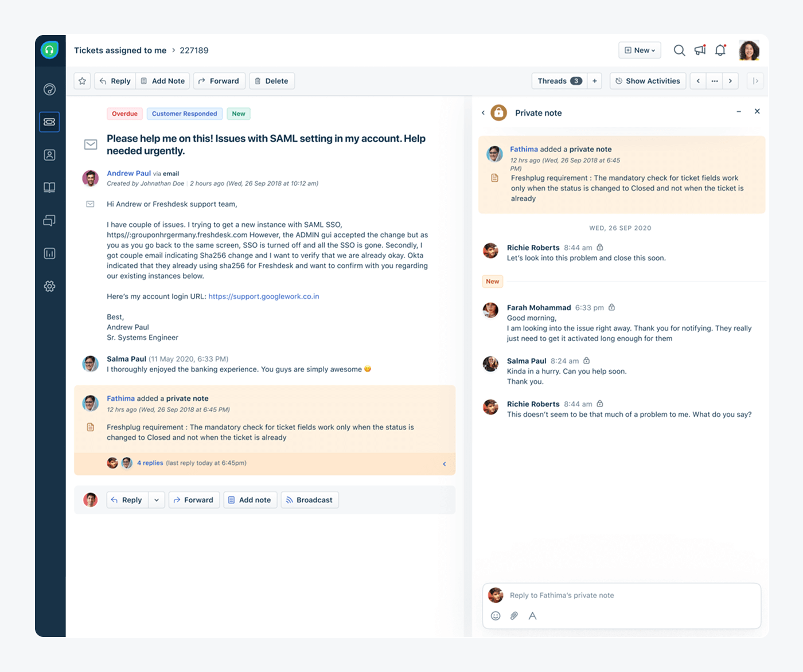Open the Freshdesk logo home
The image size is (803, 672).
click(50, 50)
